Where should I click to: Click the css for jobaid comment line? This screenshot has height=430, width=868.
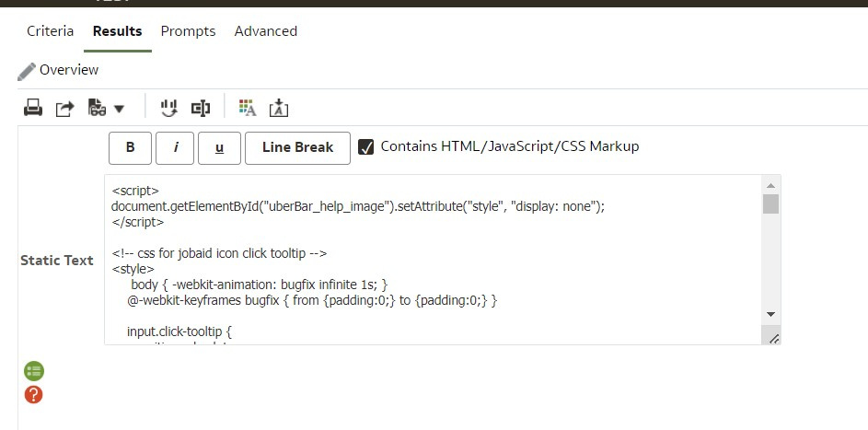pos(219,253)
